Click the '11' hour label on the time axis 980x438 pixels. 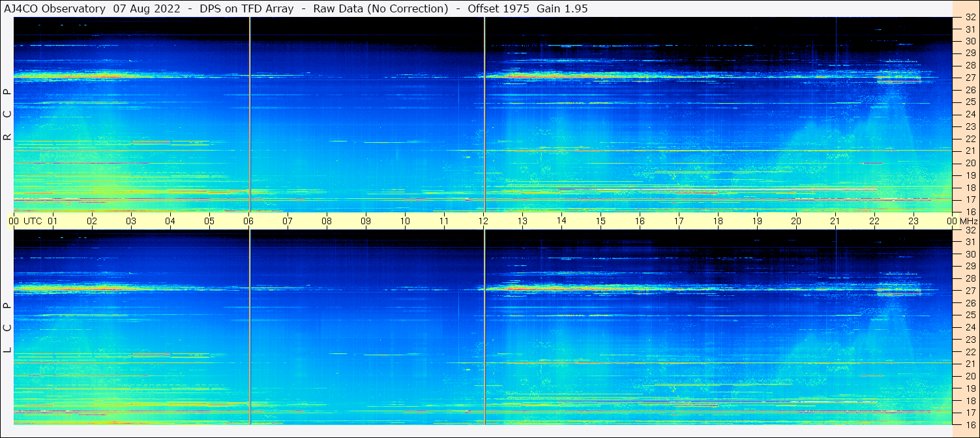pyautogui.click(x=444, y=221)
